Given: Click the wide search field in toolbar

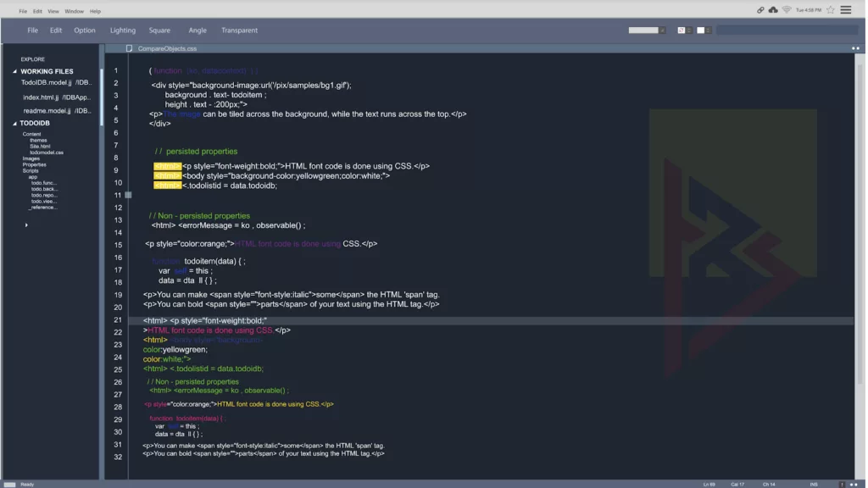Looking at the screenshot, I should tap(787, 30).
